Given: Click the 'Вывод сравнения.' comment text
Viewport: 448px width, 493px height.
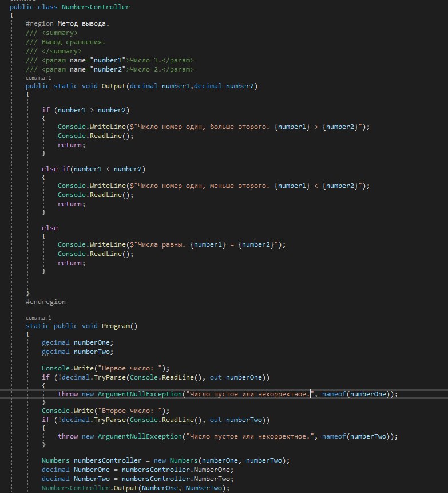Looking at the screenshot, I should pos(73,42).
